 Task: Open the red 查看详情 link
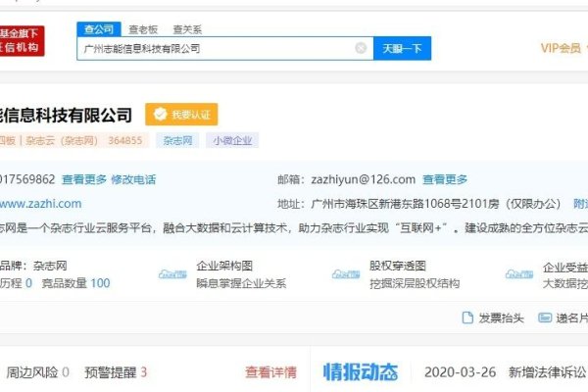(270, 372)
